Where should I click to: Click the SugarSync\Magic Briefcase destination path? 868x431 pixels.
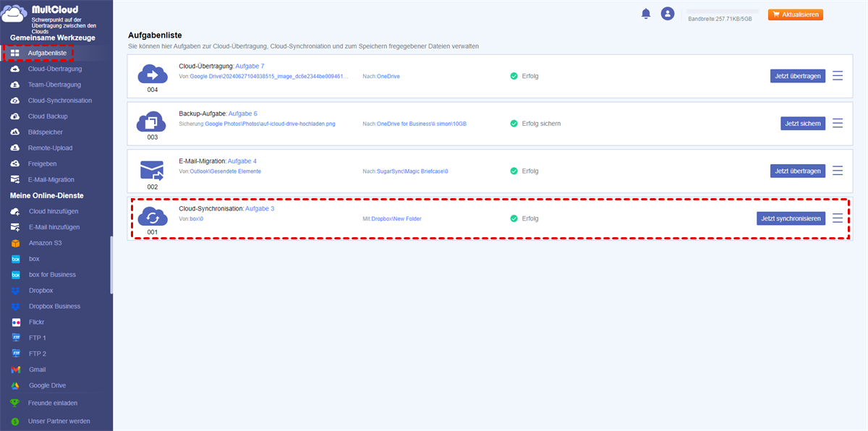coord(413,171)
